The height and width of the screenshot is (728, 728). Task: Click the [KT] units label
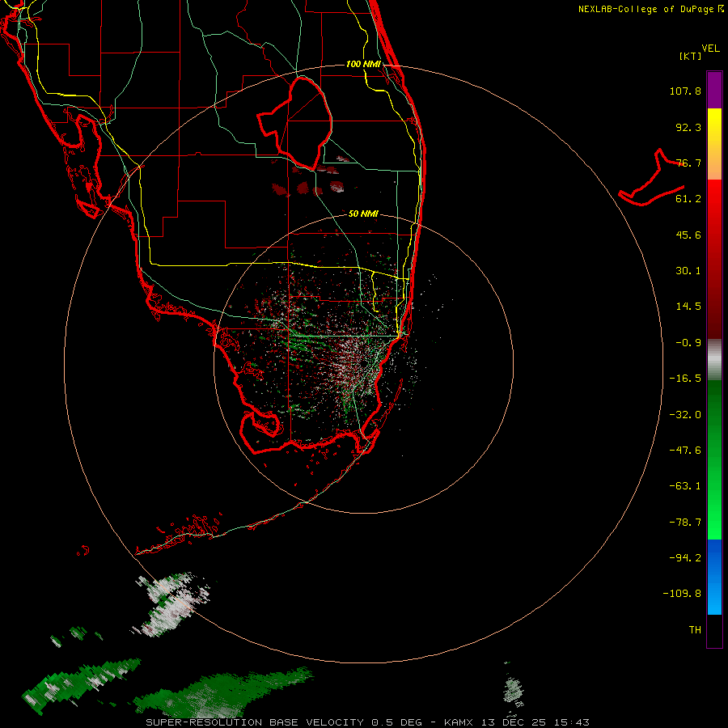(x=691, y=56)
